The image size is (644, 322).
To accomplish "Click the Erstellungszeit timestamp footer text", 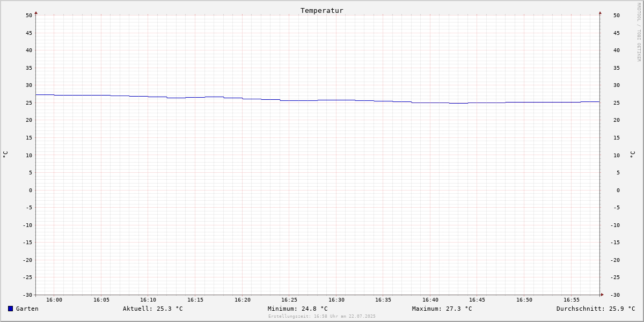I will pyautogui.click(x=322, y=316).
